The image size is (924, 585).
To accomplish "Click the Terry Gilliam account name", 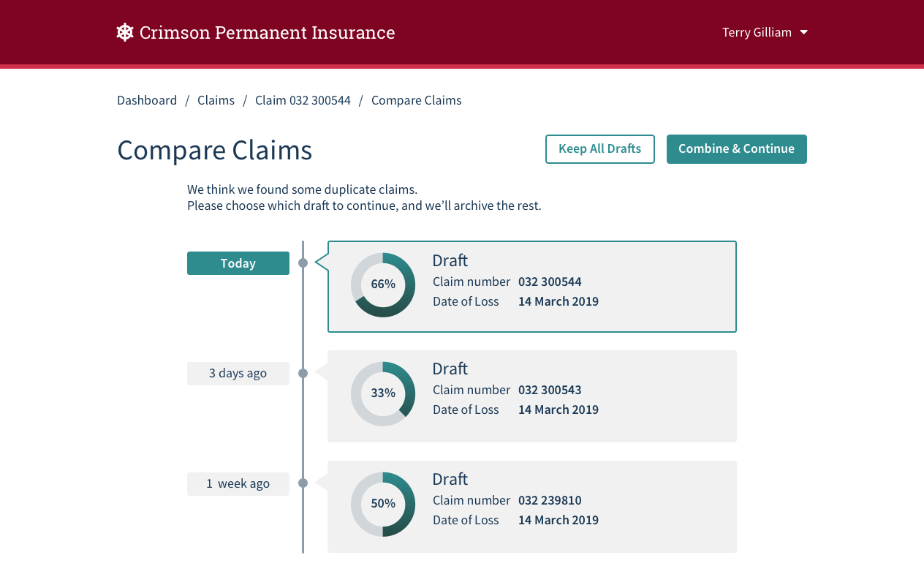I will pyautogui.click(x=757, y=32).
